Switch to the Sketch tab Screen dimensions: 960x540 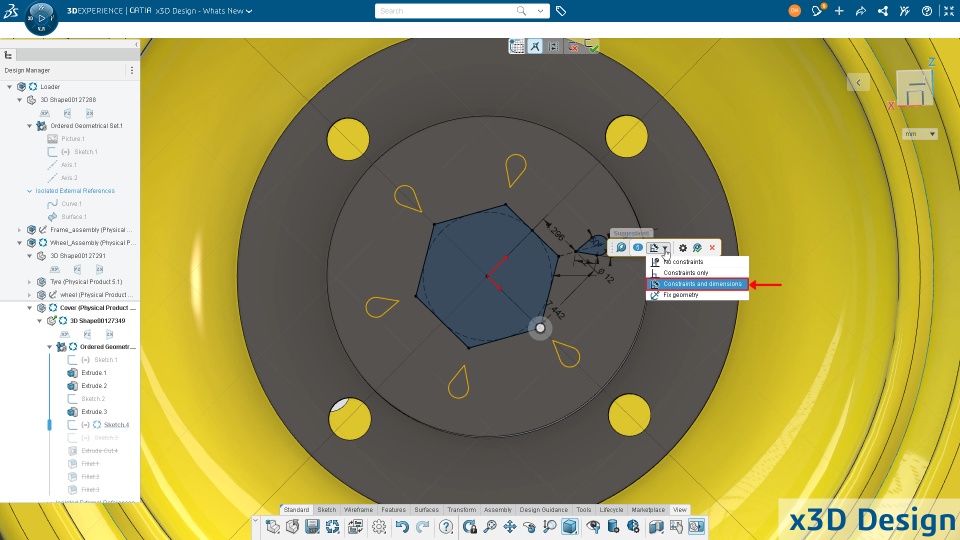(326, 509)
